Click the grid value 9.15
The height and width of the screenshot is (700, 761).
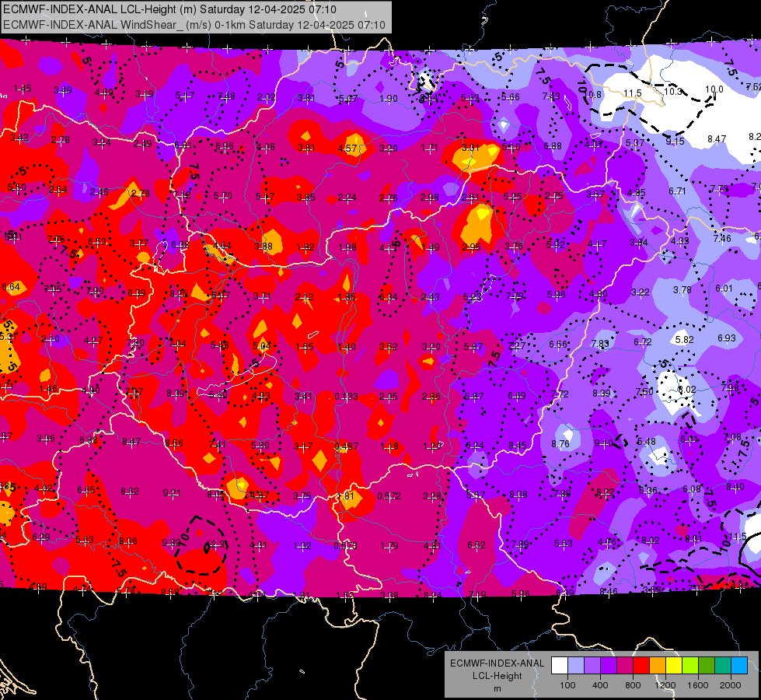[675, 141]
